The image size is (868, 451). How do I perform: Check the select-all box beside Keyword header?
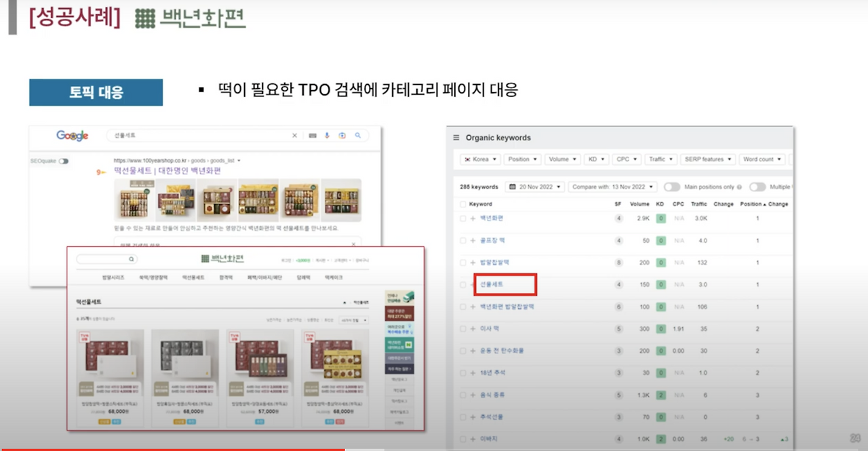[463, 204]
